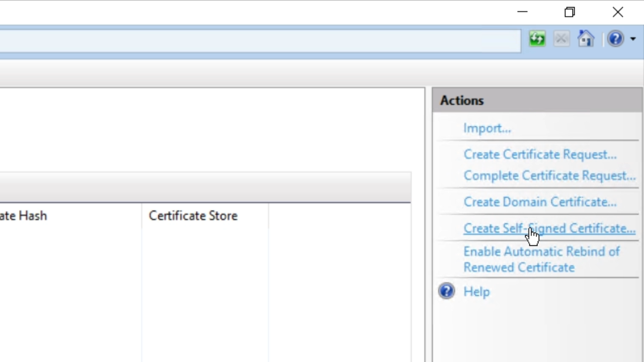The image size is (644, 362).
Task: Choose Complete Certificate Request... action
Action: [x=549, y=175]
